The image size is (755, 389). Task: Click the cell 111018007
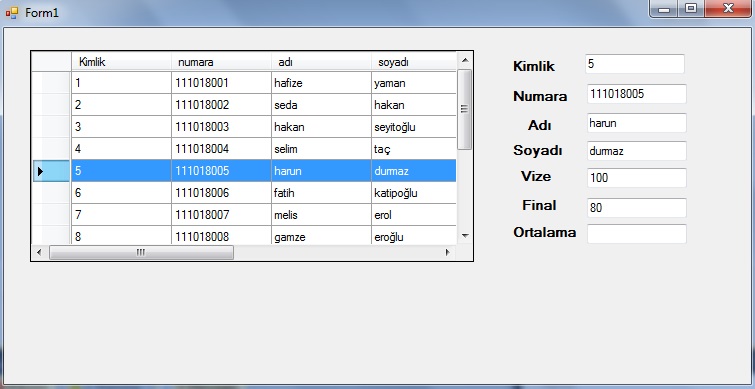(221, 215)
